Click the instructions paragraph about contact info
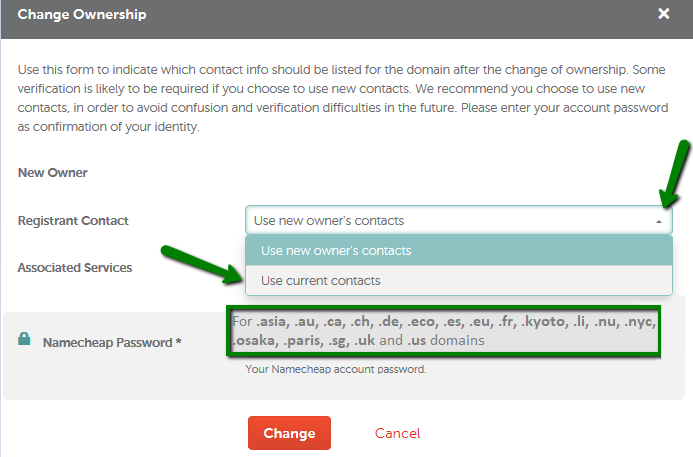 tap(343, 98)
